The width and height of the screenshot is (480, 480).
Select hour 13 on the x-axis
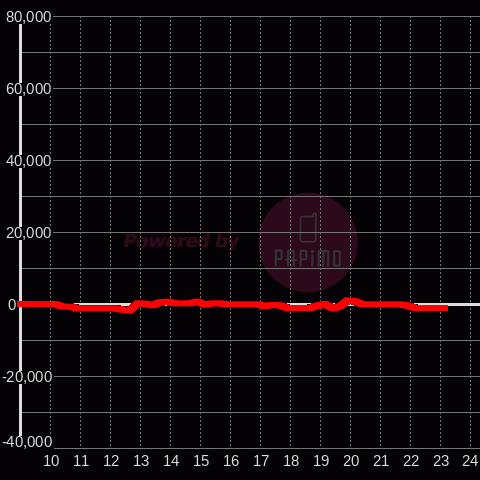[141, 461]
